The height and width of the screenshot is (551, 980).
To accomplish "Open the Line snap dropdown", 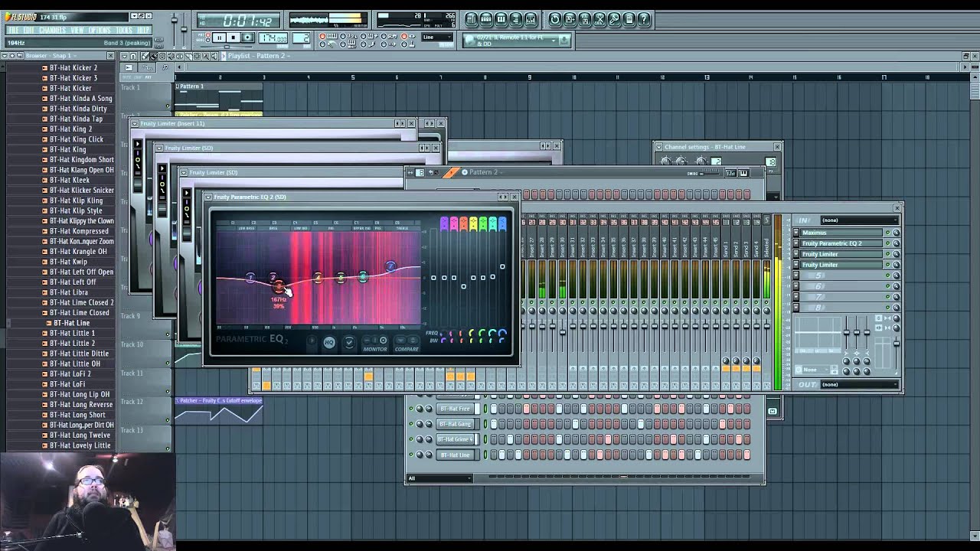I will (438, 37).
